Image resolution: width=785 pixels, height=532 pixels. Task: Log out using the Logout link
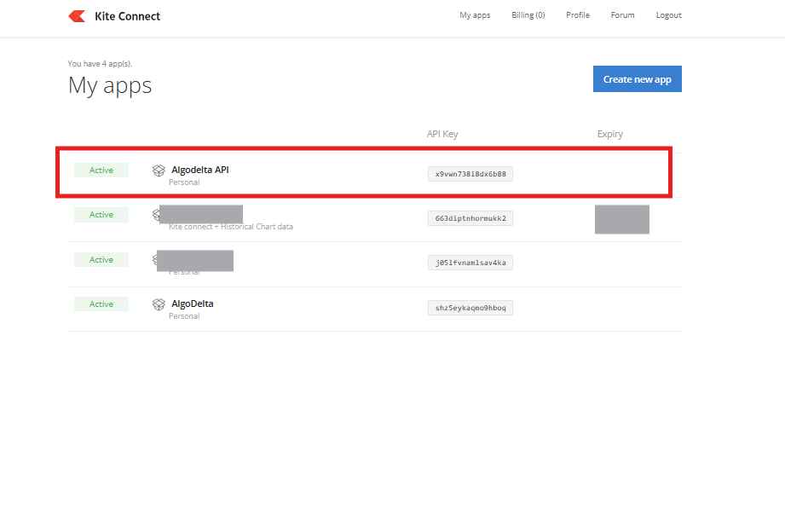(x=668, y=15)
